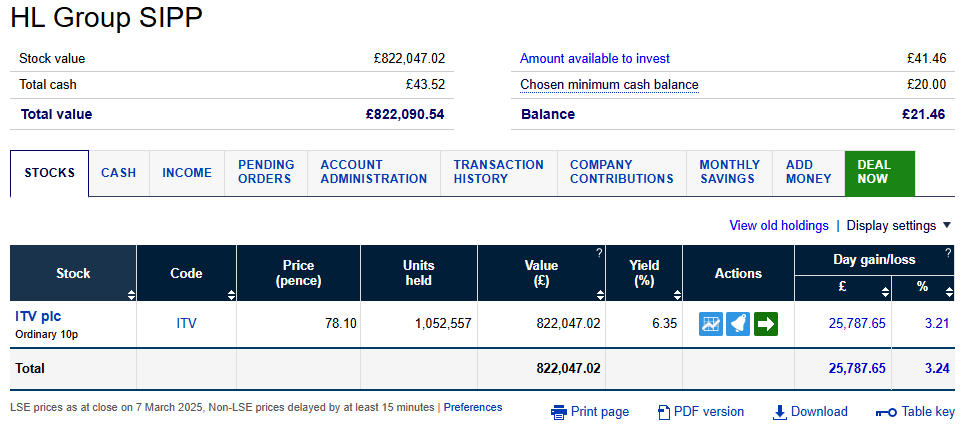Open the TRANSACTION HISTORY tab
This screenshot has width=964, height=430.
click(499, 172)
